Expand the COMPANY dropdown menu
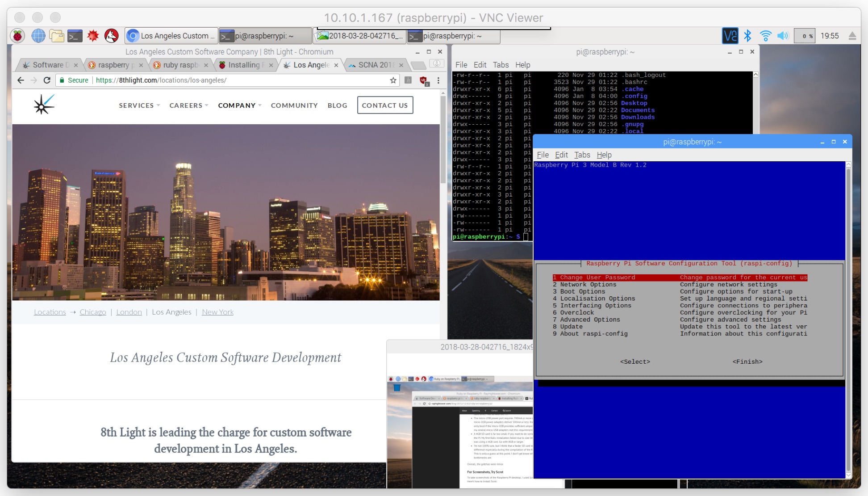The width and height of the screenshot is (868, 496). point(239,105)
